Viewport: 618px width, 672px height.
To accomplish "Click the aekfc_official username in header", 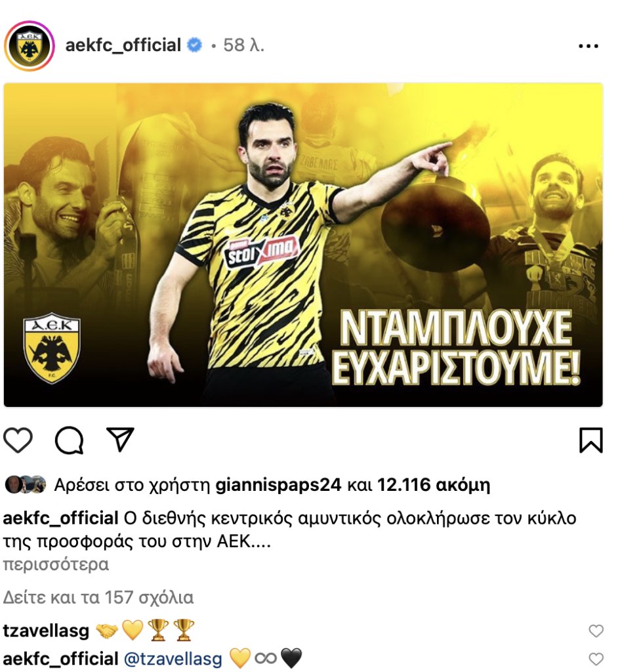I will 123,45.
